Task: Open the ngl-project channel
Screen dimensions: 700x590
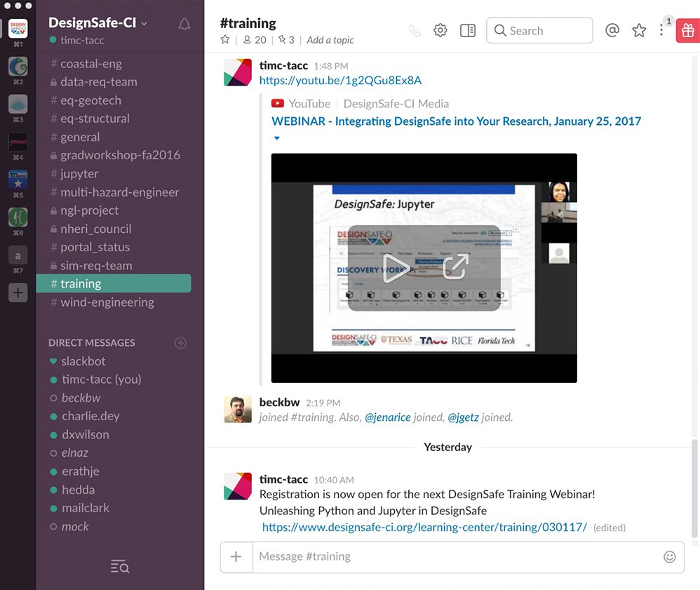Action: point(89,210)
